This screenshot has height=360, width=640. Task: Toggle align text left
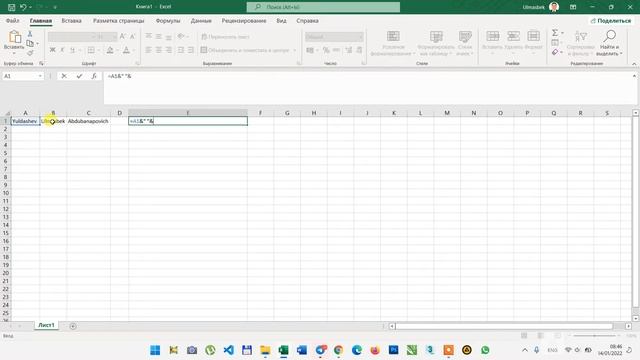[149, 50]
